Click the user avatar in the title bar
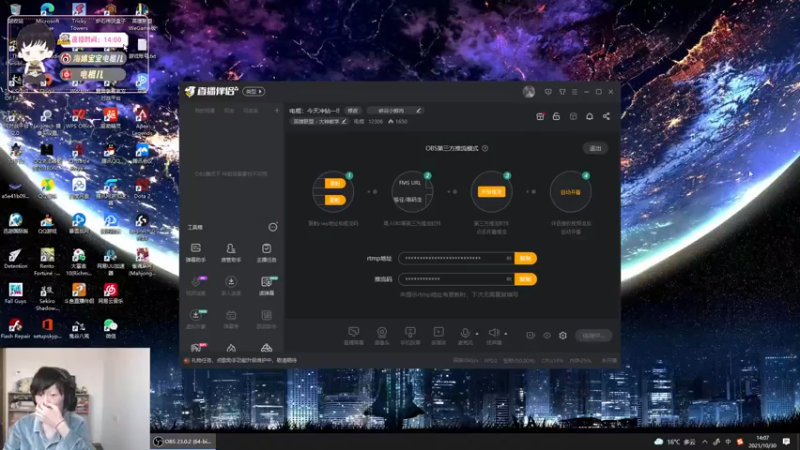800x450 pixels. click(x=529, y=92)
